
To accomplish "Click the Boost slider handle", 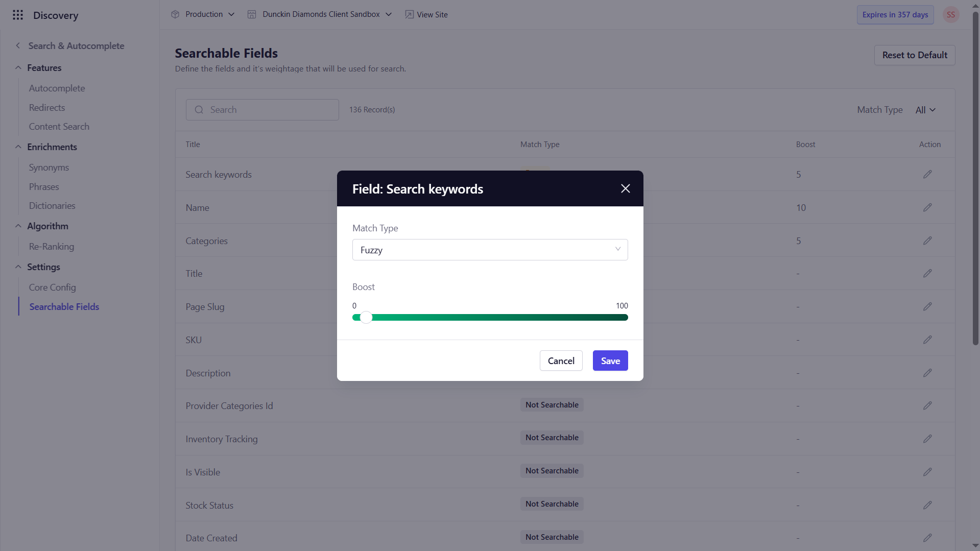I will pyautogui.click(x=366, y=318).
